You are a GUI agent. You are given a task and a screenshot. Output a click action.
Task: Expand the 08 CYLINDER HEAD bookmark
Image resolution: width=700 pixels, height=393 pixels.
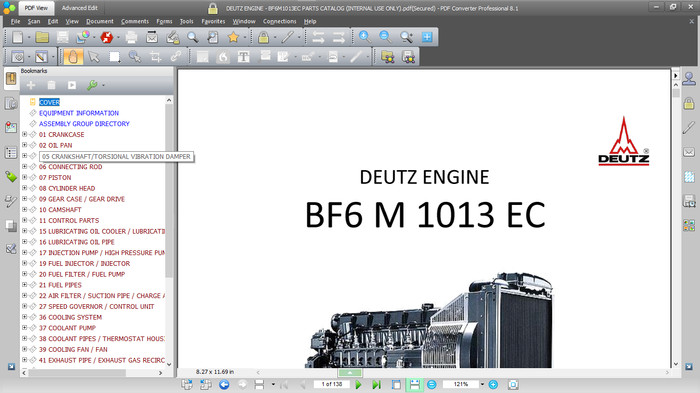tap(25, 188)
